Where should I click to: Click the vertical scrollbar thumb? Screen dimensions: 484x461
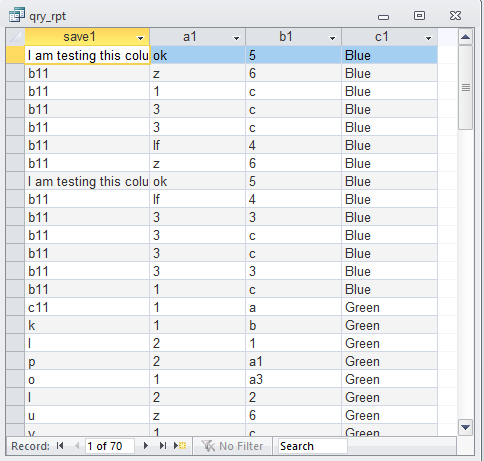[466, 88]
